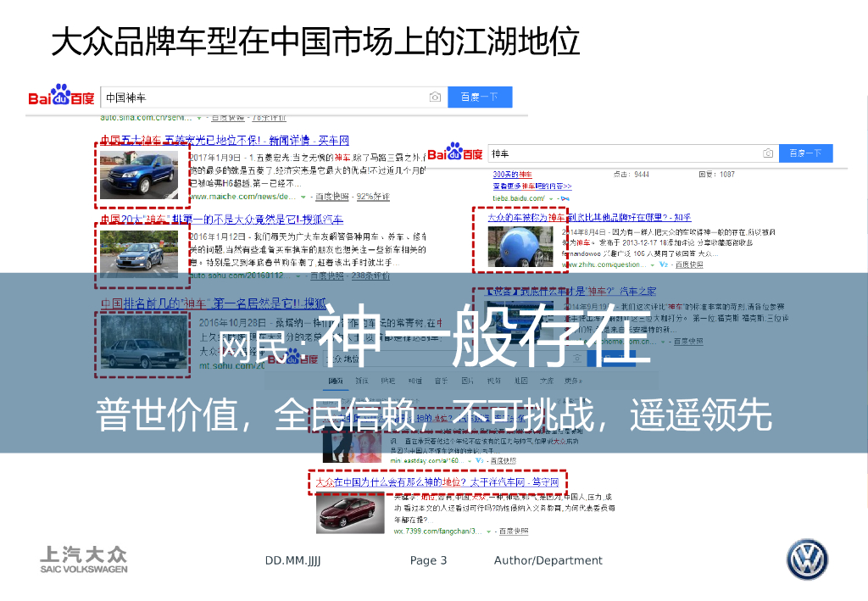Switch to the 新闻 tab
The height and width of the screenshot is (601, 868).
[x=362, y=381]
